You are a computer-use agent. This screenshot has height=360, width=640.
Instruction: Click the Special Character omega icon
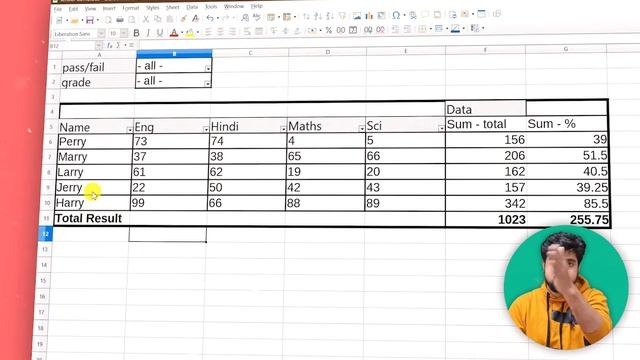click(396, 16)
